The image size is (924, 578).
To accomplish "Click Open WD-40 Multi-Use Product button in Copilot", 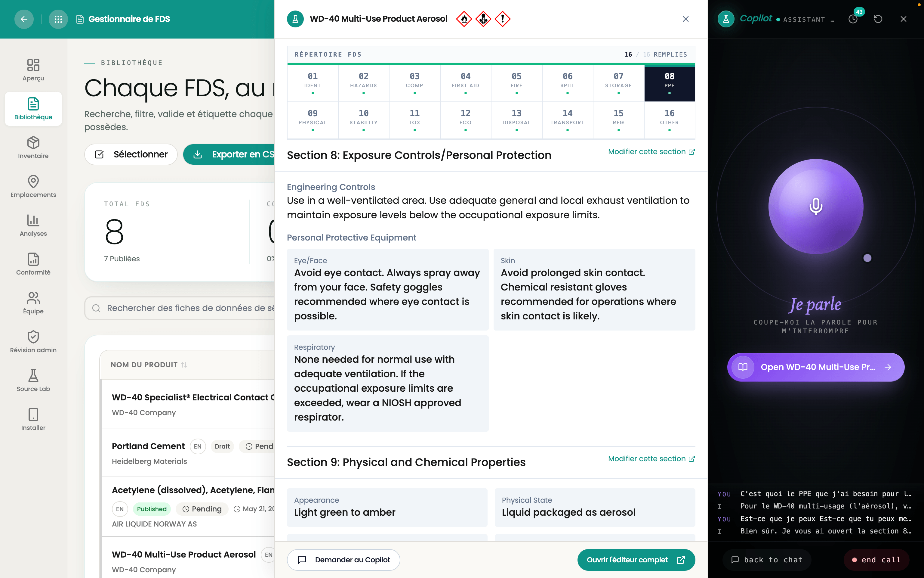I will 815,367.
